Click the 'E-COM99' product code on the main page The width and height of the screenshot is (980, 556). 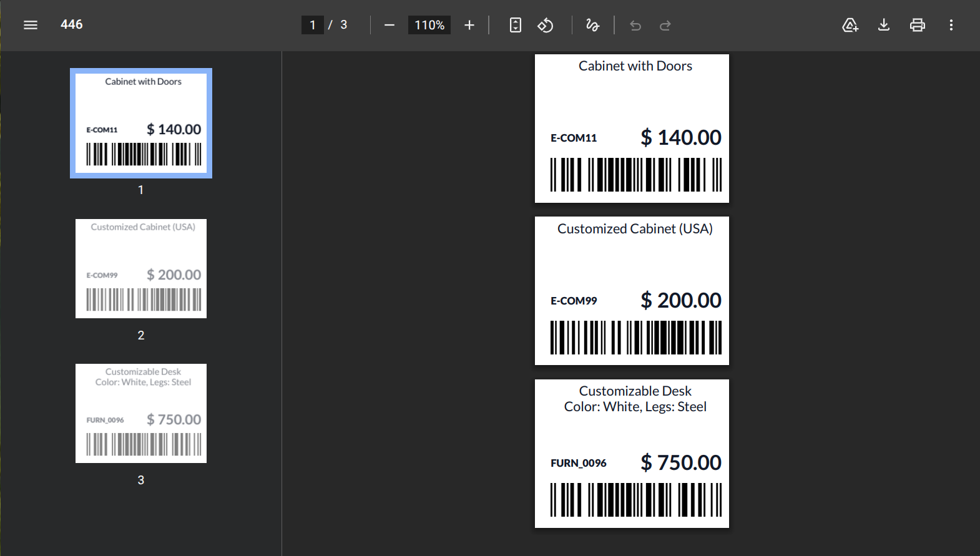pyautogui.click(x=574, y=301)
